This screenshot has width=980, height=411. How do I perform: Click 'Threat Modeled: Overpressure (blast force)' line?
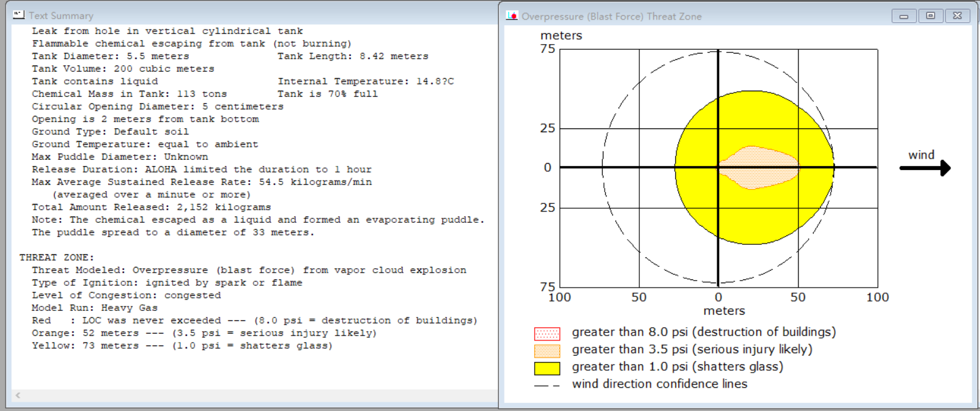[249, 270]
